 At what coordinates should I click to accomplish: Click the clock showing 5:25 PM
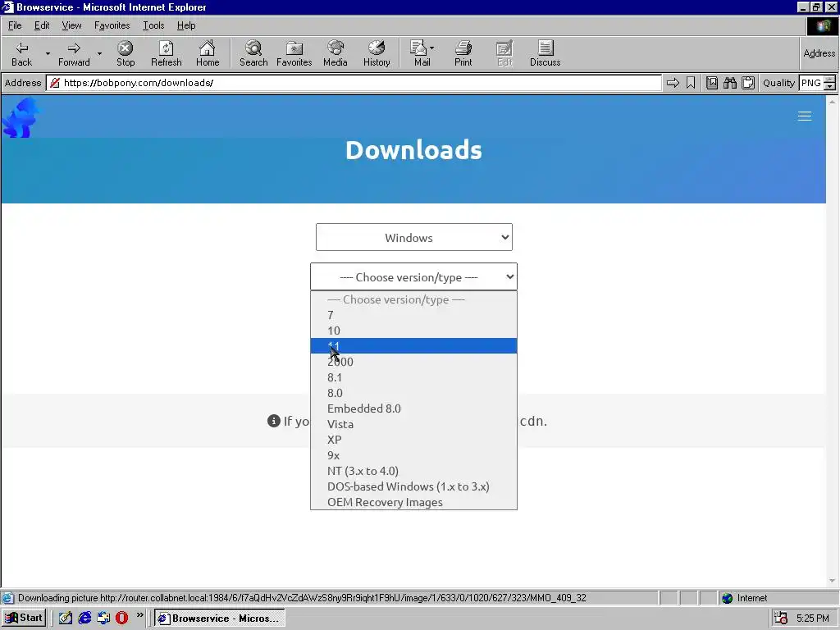tap(812, 619)
